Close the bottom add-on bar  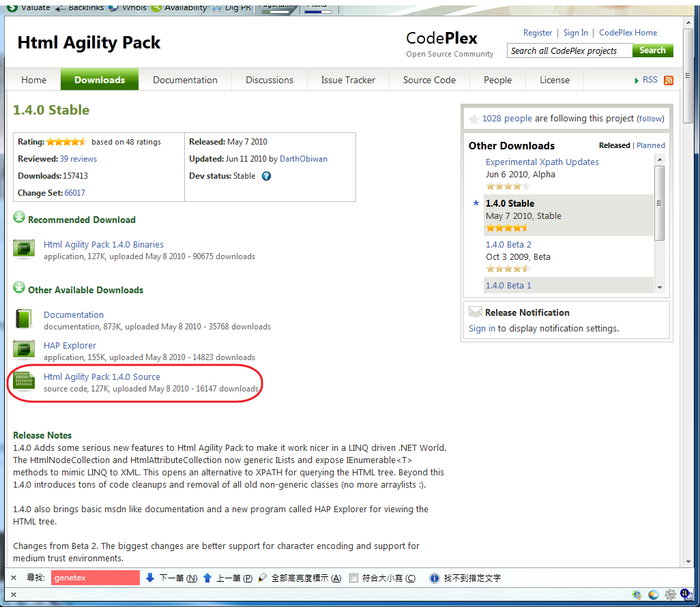coord(14,595)
